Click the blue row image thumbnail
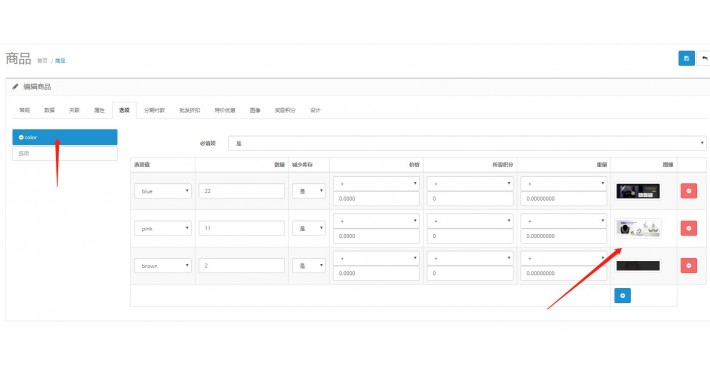Image resolution: width=710 pixels, height=380 pixels. pos(638,191)
